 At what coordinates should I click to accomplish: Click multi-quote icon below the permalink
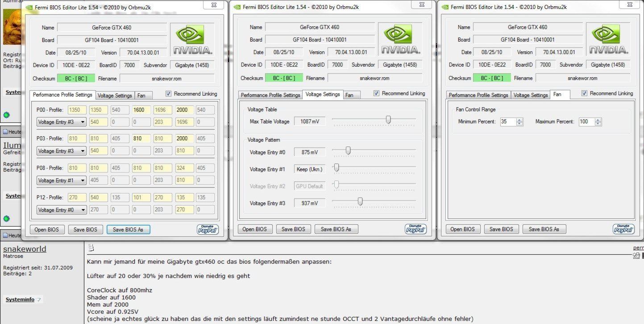pos(636,256)
